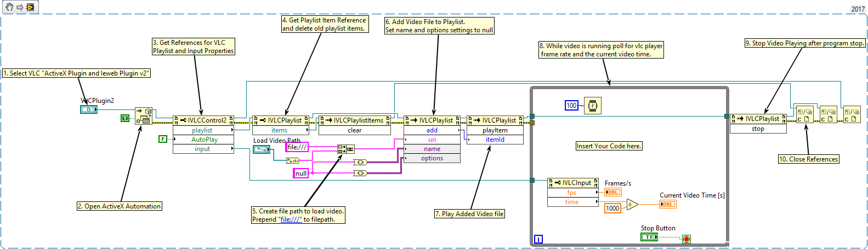Click the file:/// link in comment 5
Viewport: 868px width, 249px height.
tap(291, 219)
